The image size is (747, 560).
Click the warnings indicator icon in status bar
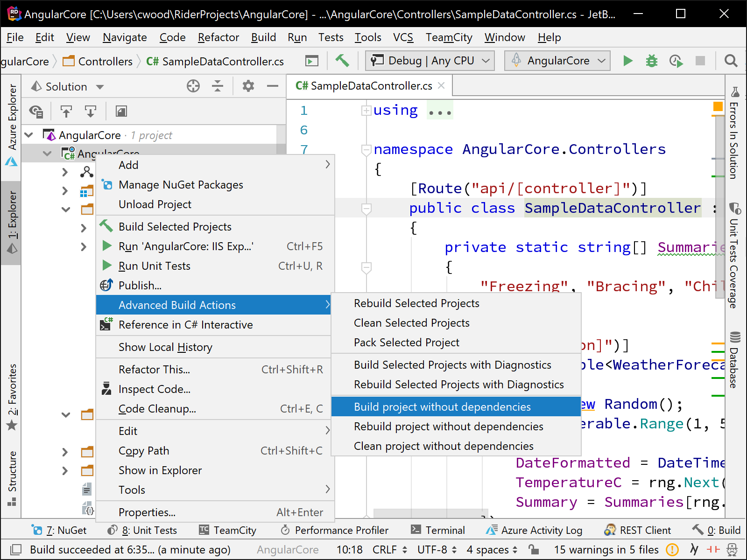point(672,550)
